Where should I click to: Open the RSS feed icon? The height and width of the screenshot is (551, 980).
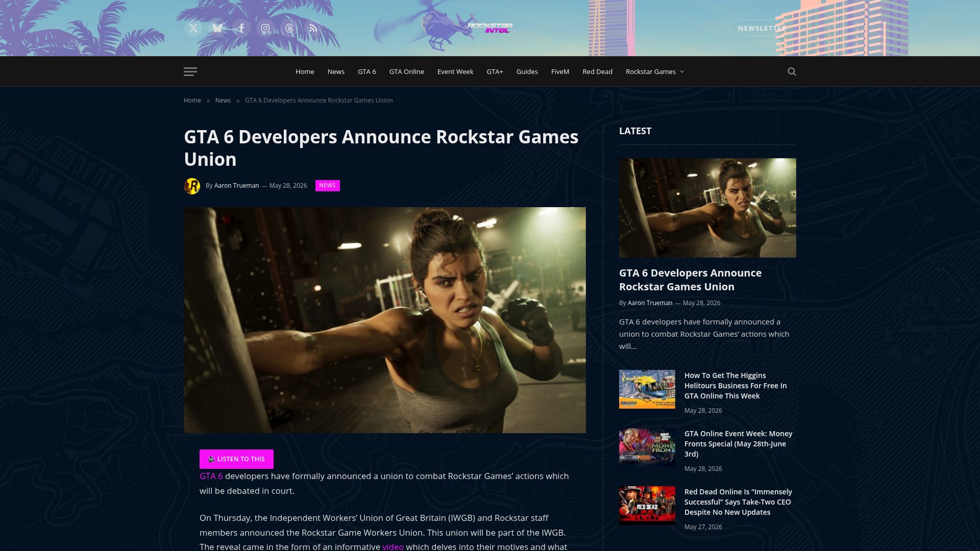[x=313, y=29]
